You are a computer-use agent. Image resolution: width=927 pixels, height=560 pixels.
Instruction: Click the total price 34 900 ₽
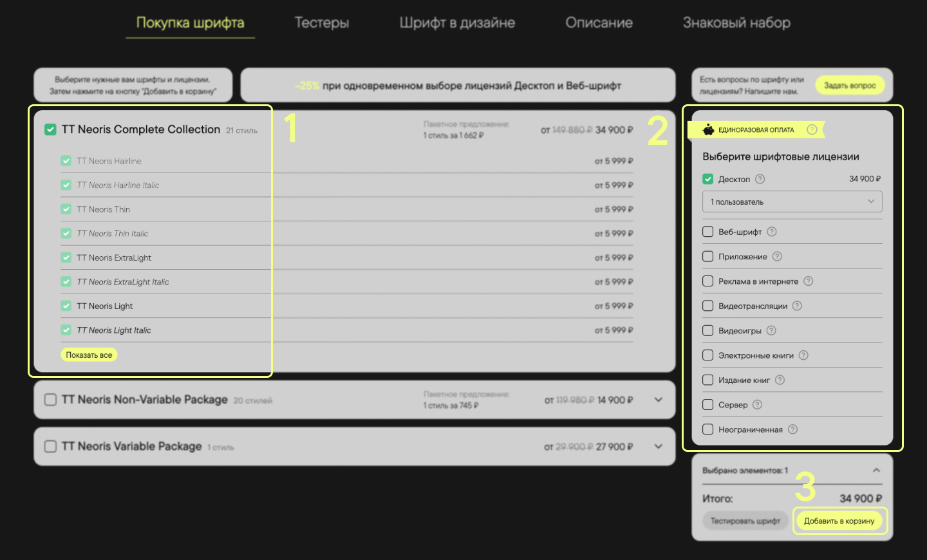861,498
